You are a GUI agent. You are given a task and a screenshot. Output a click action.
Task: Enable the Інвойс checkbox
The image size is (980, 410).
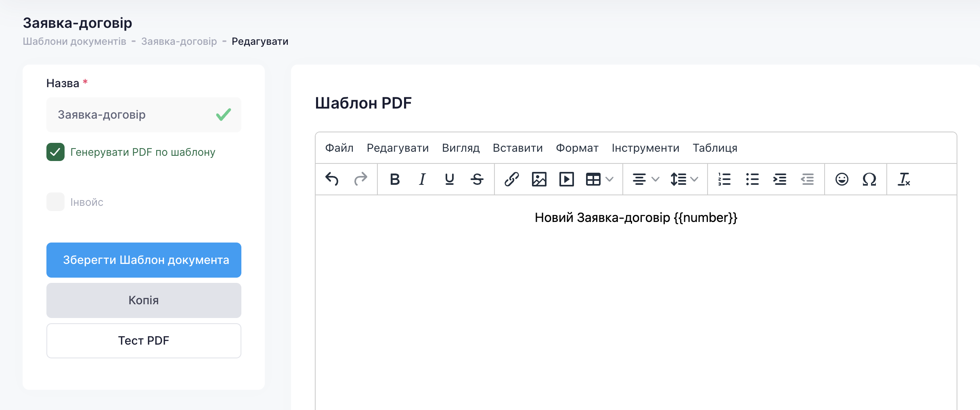pos(55,202)
